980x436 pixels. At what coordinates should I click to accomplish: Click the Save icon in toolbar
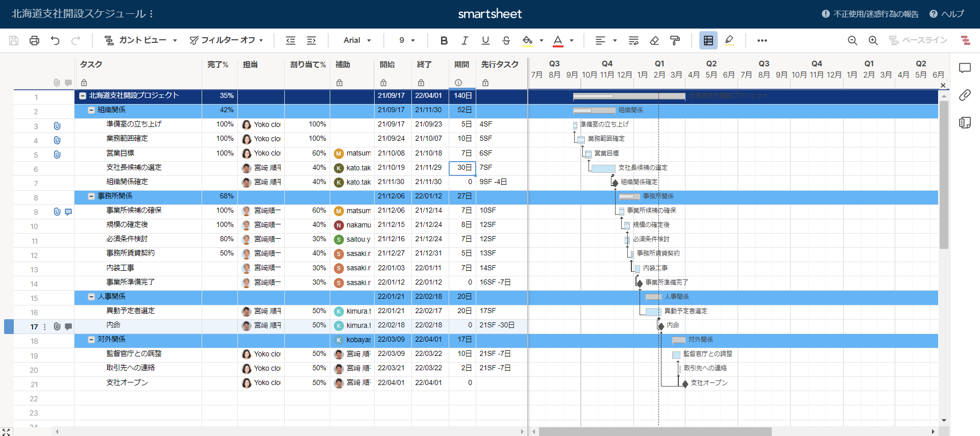[14, 40]
